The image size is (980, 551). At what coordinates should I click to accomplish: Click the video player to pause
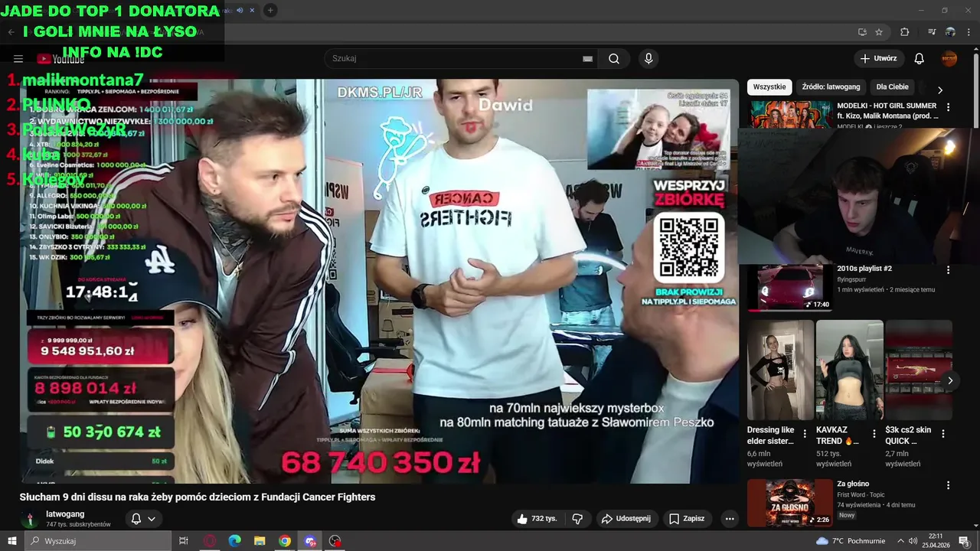pyautogui.click(x=379, y=281)
